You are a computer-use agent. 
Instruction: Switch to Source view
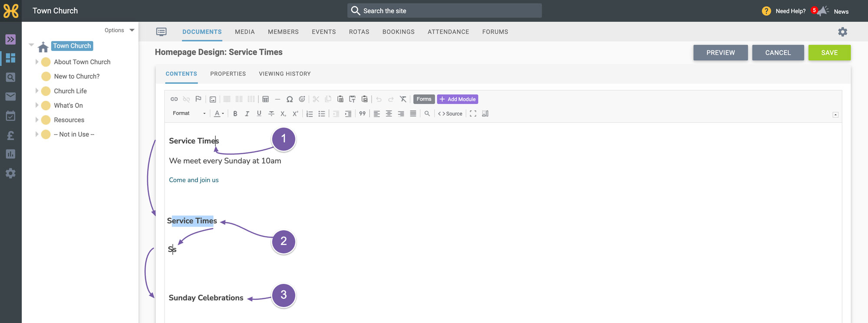[x=450, y=114]
